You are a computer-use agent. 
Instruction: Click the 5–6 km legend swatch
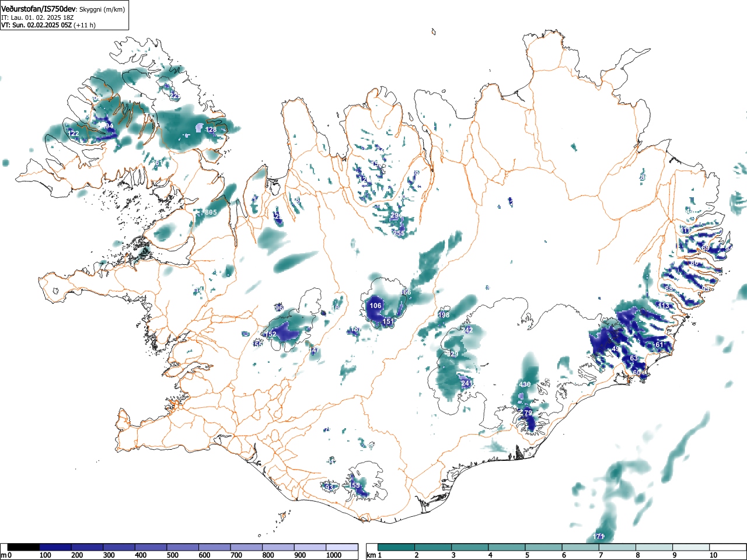pyautogui.click(x=544, y=547)
